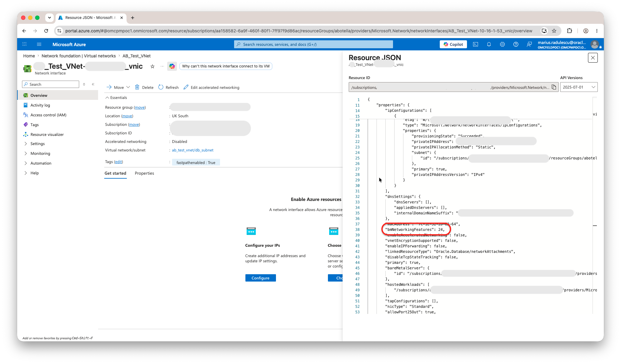This screenshot has width=621, height=364.
Task: Click the Tags edit link
Action: [119, 162]
